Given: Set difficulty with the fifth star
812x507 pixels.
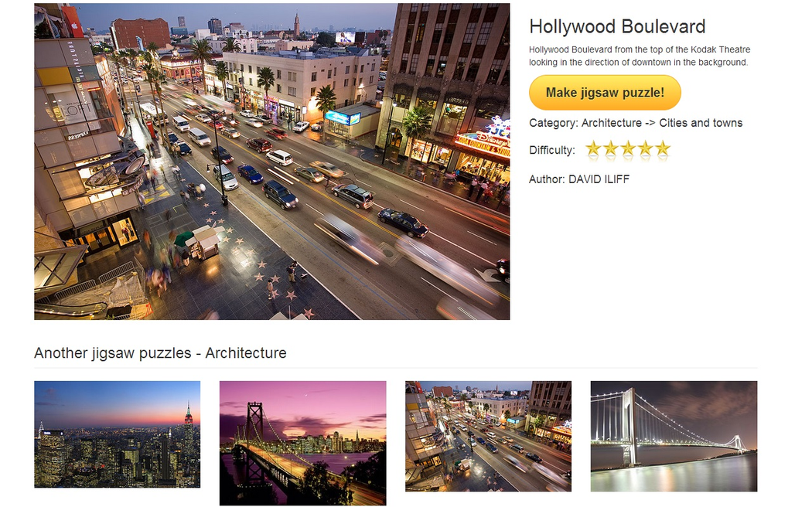Looking at the screenshot, I should [x=663, y=149].
